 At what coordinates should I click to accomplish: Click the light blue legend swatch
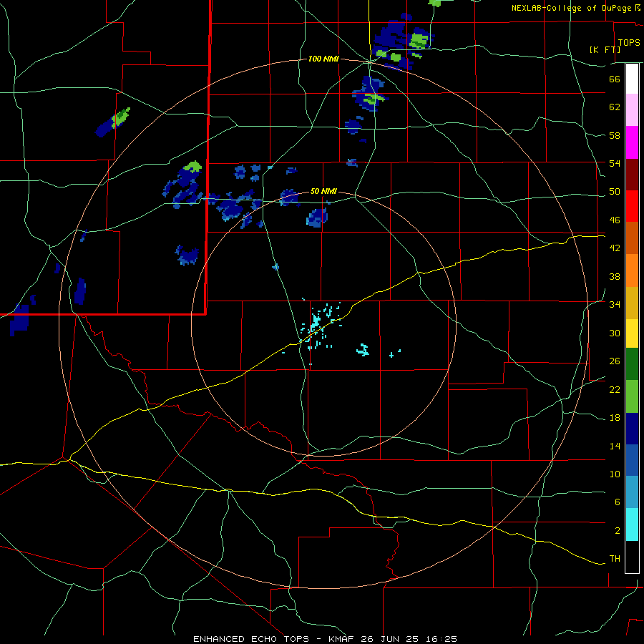pyautogui.click(x=632, y=492)
